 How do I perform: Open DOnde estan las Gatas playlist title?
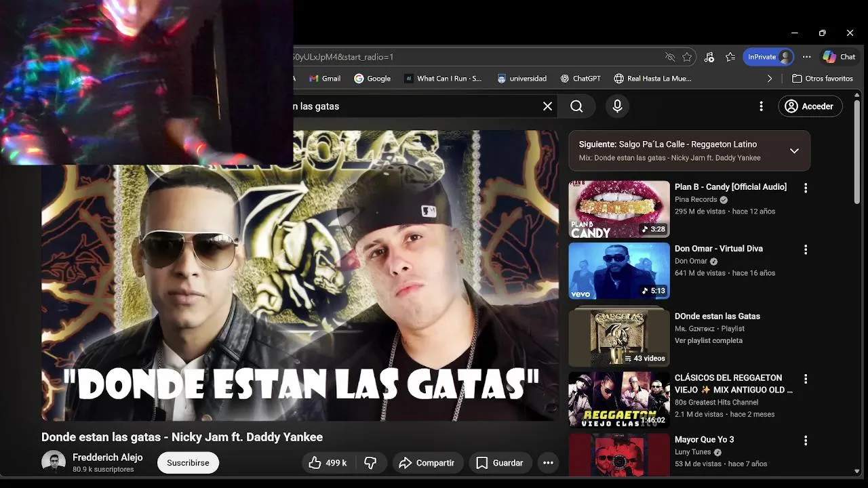click(x=717, y=317)
